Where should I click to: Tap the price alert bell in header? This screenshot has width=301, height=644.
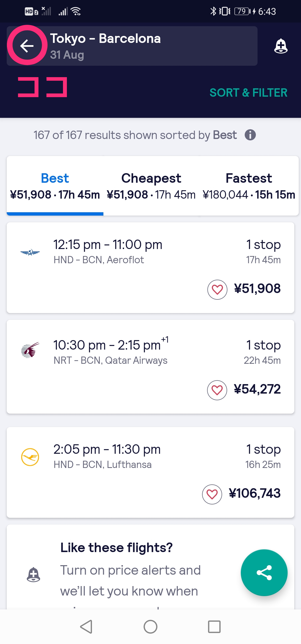[x=281, y=46]
